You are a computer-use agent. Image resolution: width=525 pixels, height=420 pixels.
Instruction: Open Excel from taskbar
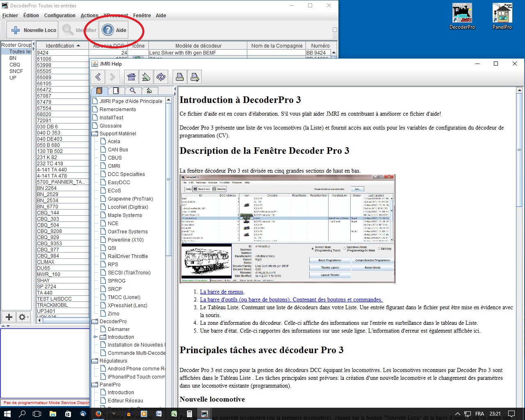(174, 413)
